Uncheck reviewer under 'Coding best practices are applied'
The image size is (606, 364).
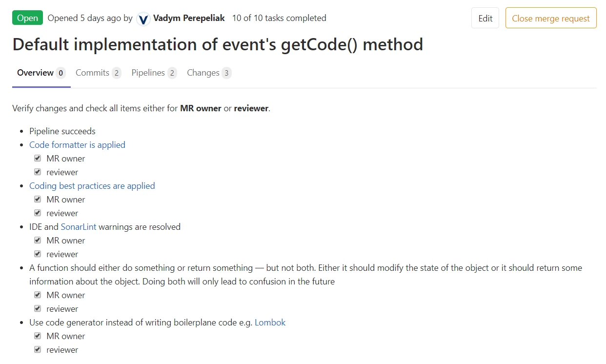point(38,213)
